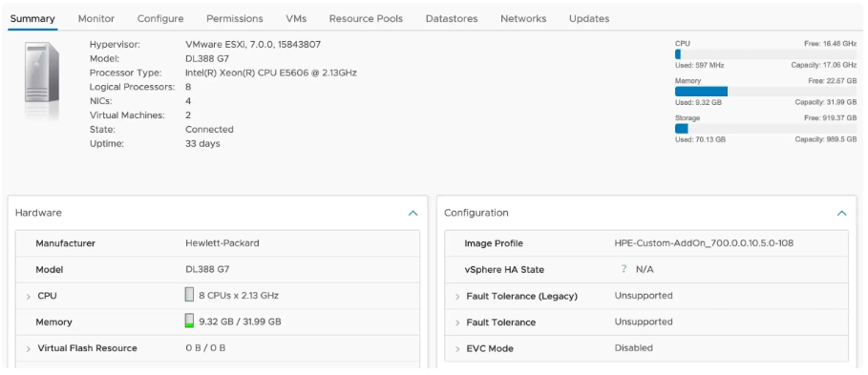The image size is (868, 375).
Task: Click the 'N/A' vSphere HA State value
Action: click(x=645, y=269)
